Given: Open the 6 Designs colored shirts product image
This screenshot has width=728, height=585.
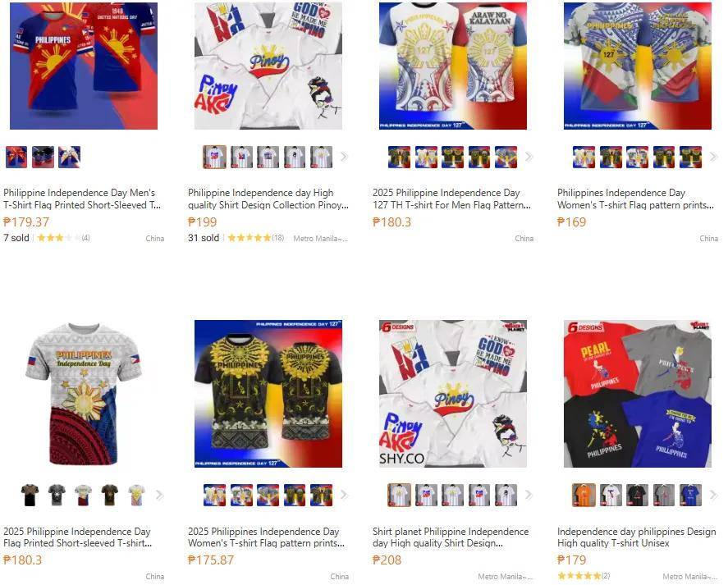Looking at the screenshot, I should pyautogui.click(x=638, y=394).
